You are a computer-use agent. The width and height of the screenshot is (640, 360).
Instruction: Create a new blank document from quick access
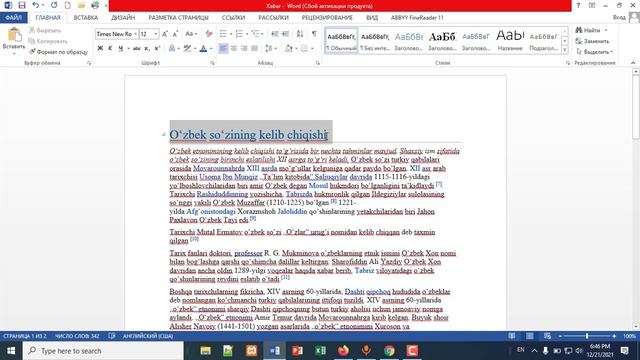click(x=68, y=5)
